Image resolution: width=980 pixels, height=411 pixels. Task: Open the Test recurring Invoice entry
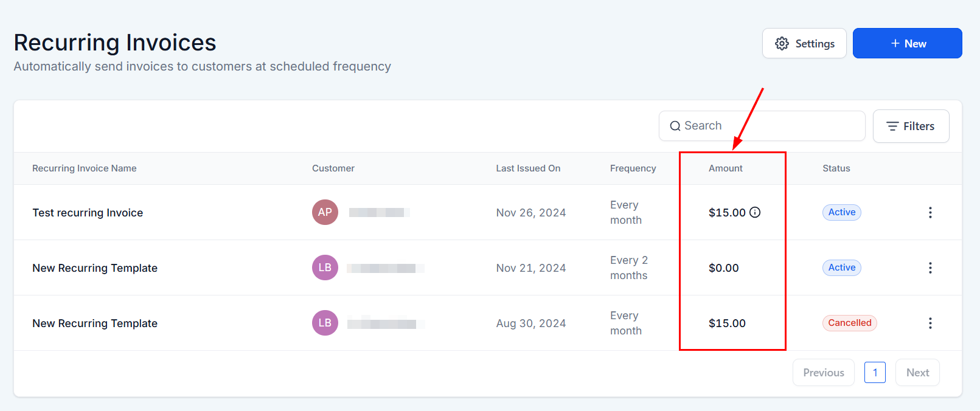[x=88, y=213]
